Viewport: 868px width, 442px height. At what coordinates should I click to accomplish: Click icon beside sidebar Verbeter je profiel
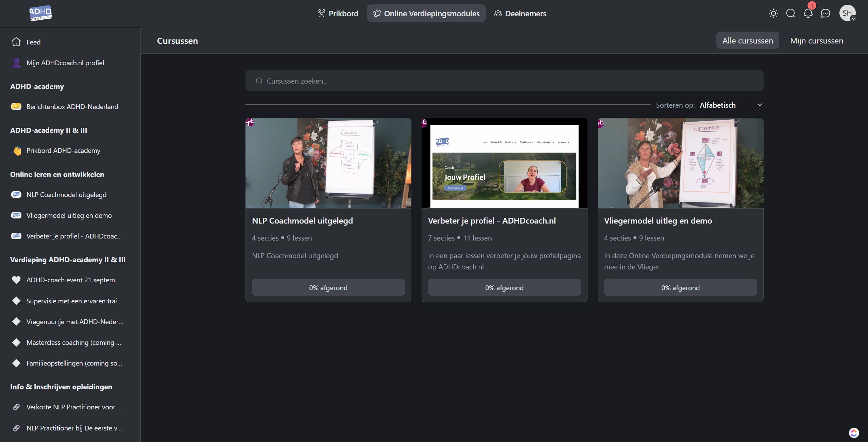[x=16, y=236]
